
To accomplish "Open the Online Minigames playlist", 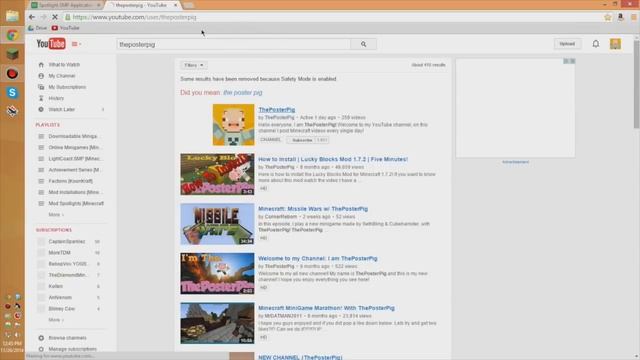I will pyautogui.click(x=75, y=147).
